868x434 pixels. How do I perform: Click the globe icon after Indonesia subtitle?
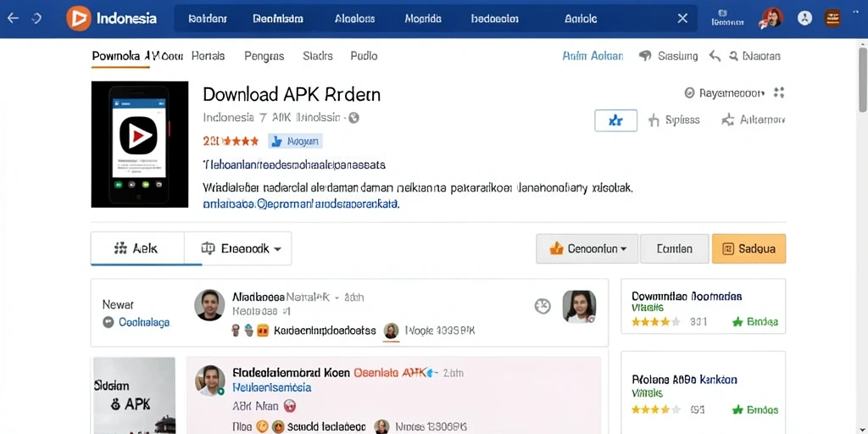click(353, 118)
